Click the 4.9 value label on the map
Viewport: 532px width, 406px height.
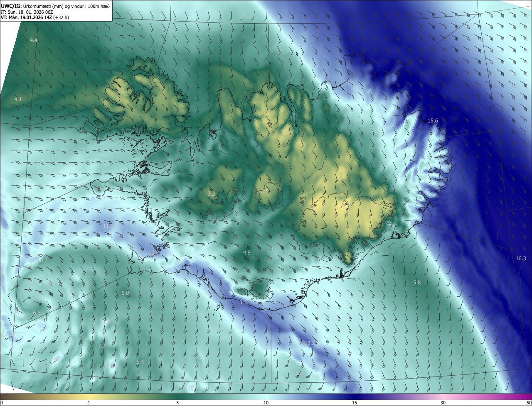247,253
